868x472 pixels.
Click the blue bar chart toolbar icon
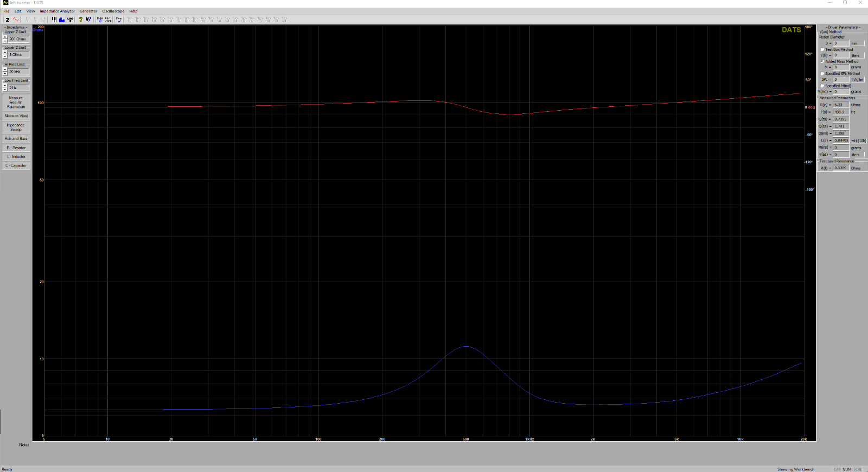[62, 20]
